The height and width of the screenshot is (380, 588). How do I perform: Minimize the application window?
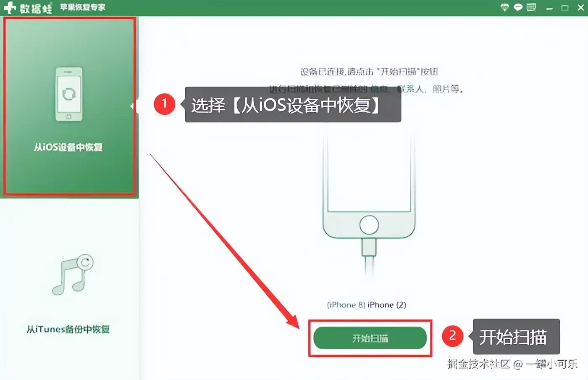click(549, 8)
